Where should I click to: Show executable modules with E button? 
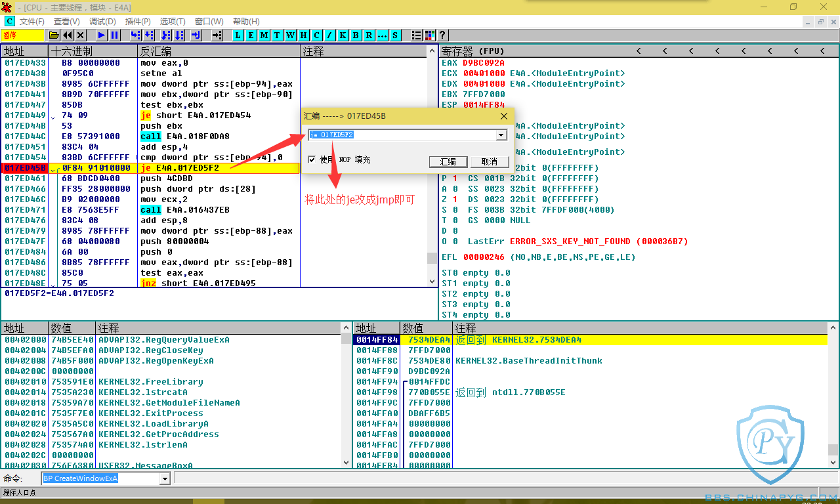(x=251, y=35)
